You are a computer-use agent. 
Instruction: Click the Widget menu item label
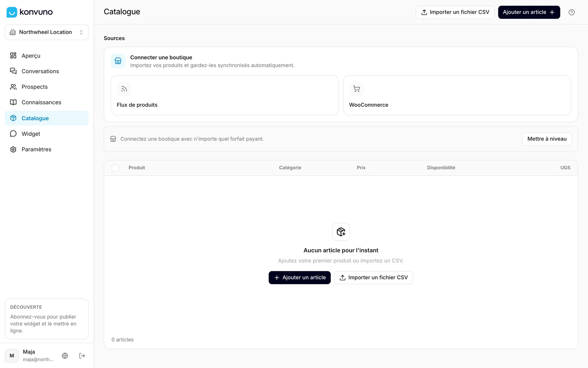tap(31, 134)
